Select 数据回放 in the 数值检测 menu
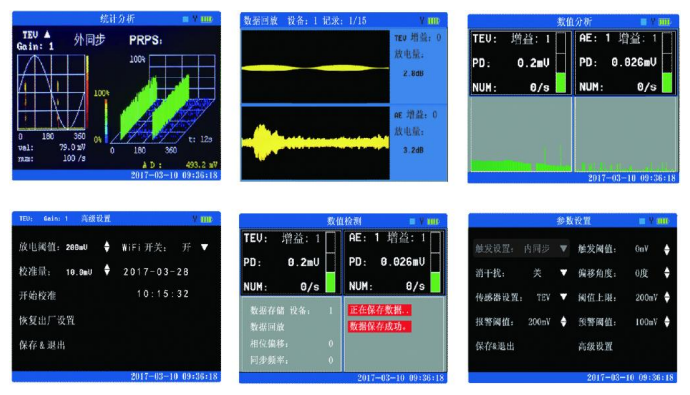The image size is (690, 395). tap(267, 327)
